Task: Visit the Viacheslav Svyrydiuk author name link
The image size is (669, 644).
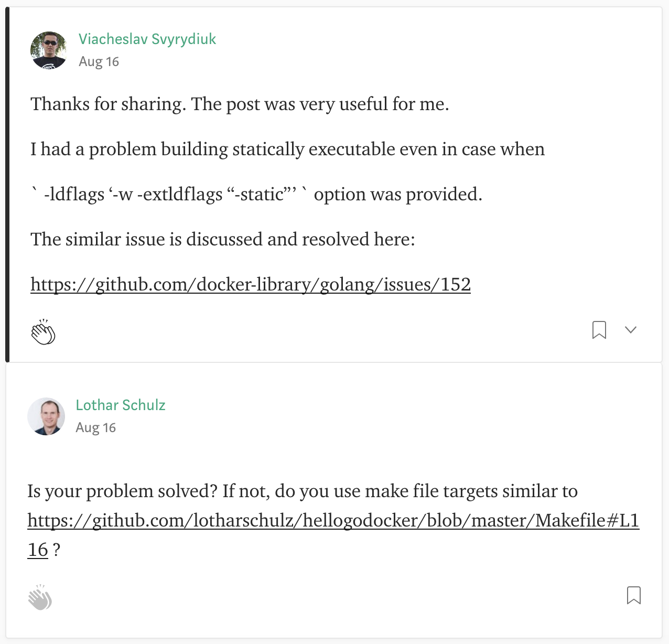Action: 147,39
